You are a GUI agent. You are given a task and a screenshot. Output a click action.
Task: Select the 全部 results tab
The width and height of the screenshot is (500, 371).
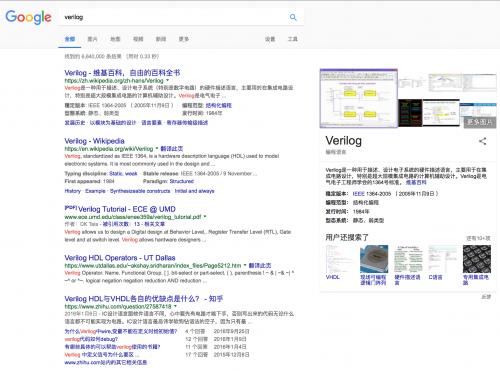point(70,39)
